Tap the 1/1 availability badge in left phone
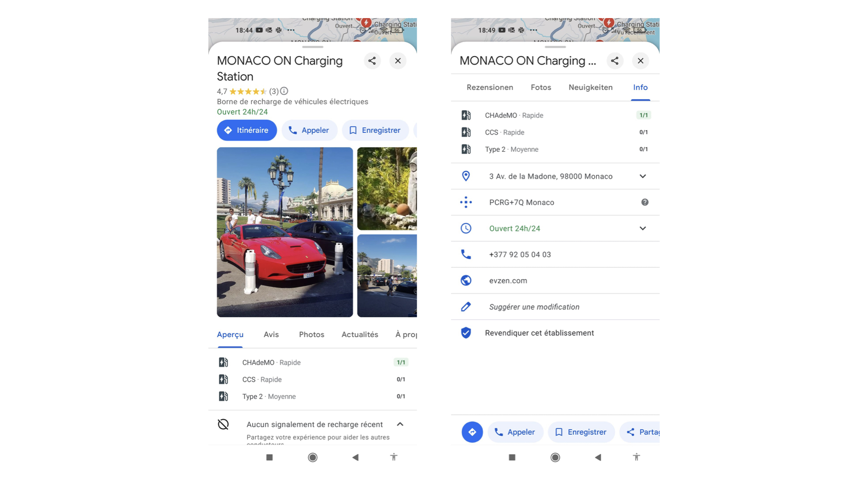Viewport: 868px width, 488px height. pos(401,362)
